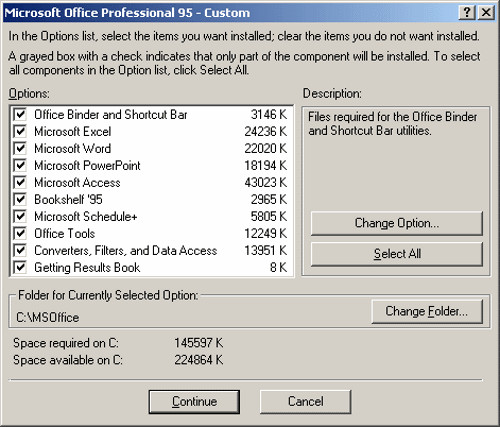Cancel the Office setup
The height and width of the screenshot is (427, 500).
tap(305, 402)
